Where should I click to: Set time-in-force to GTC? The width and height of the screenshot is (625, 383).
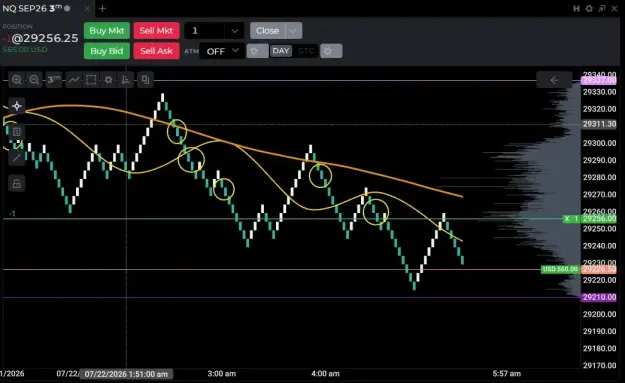click(x=306, y=51)
